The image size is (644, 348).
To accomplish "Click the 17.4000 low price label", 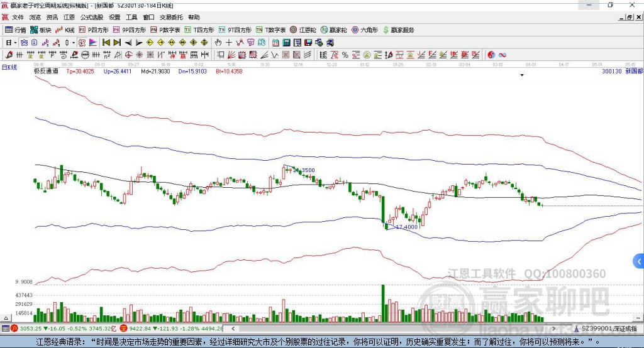I will 407,227.
